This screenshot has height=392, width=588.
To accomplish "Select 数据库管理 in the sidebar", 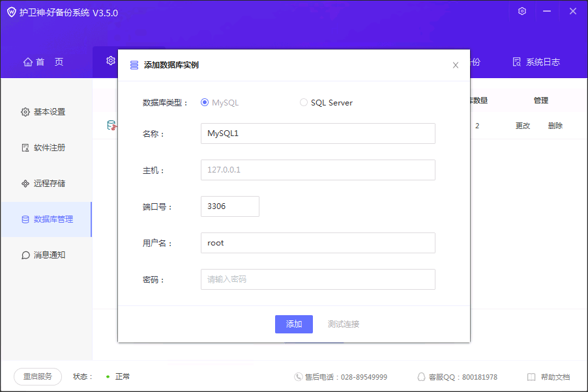I will point(46,219).
